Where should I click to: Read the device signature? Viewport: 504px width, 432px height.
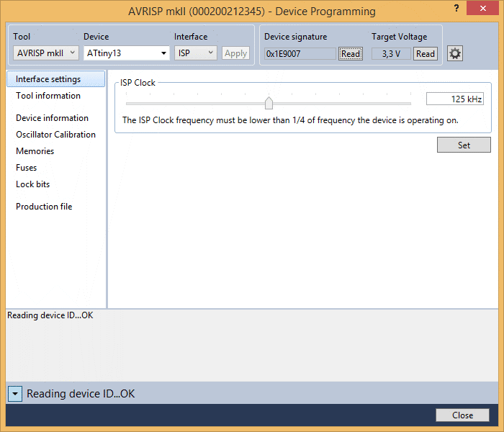tap(351, 54)
